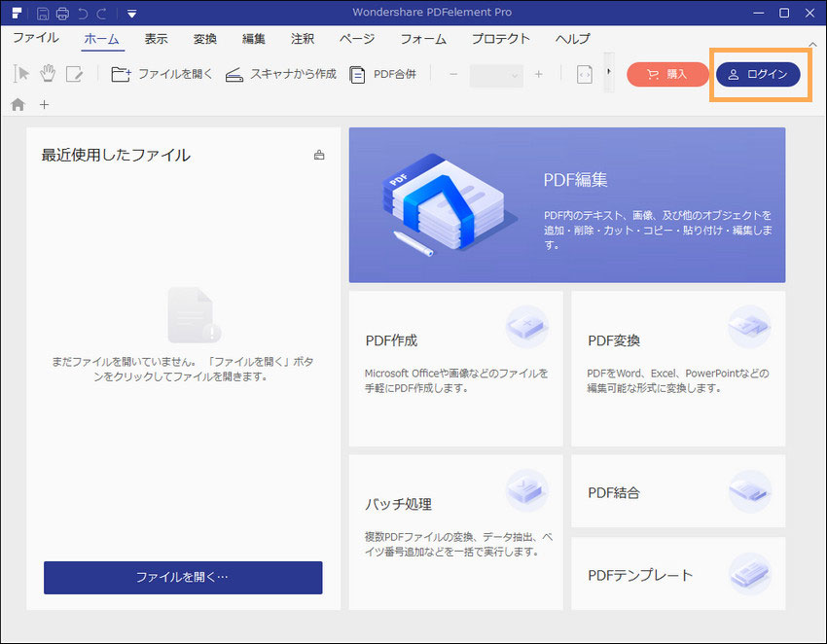The width and height of the screenshot is (827, 644).
Task: Close the PDFelement window
Action: 810,13
